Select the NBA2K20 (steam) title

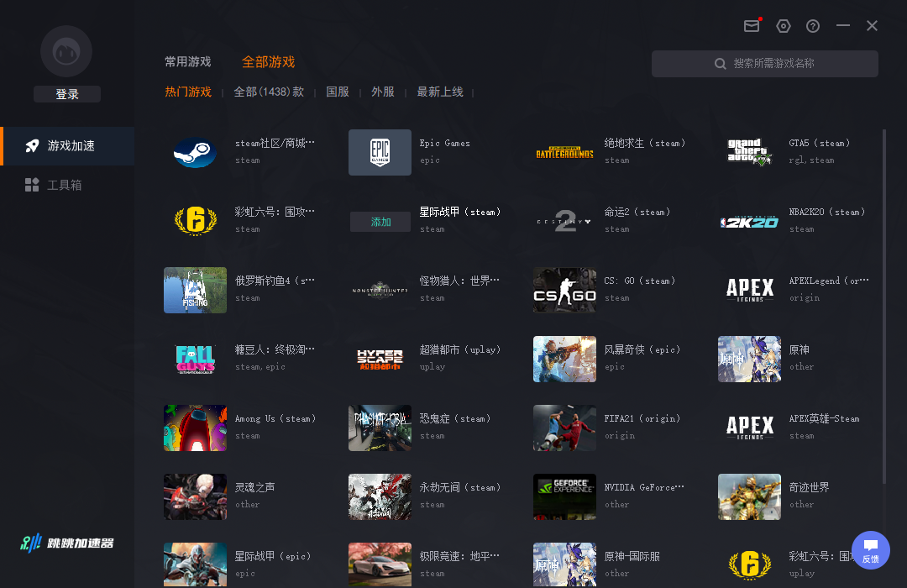pos(827,212)
